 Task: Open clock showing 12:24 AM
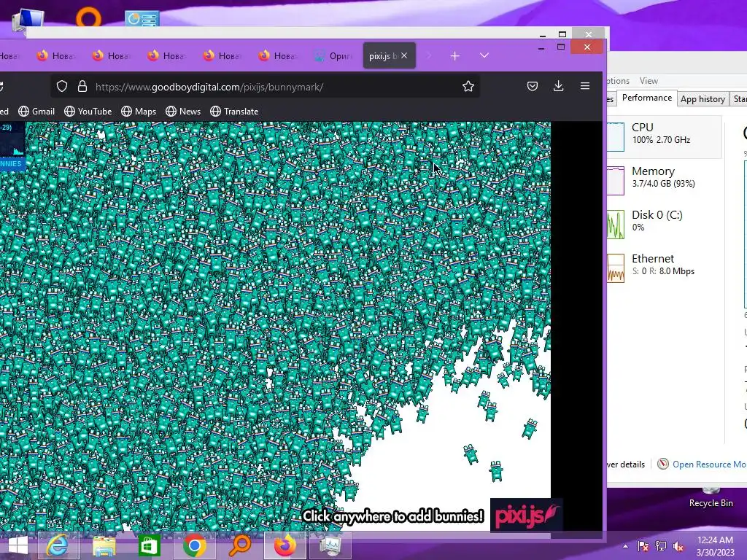pyautogui.click(x=715, y=546)
